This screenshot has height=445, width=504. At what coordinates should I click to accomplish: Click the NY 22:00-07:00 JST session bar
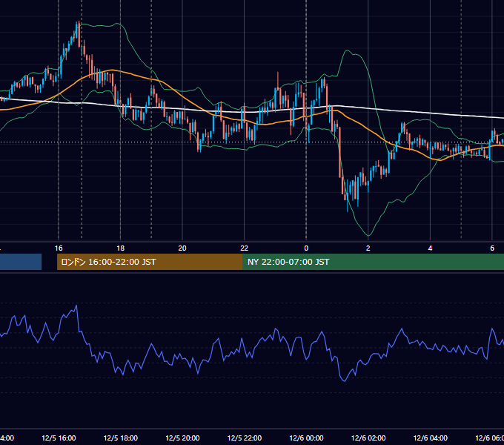click(373, 262)
